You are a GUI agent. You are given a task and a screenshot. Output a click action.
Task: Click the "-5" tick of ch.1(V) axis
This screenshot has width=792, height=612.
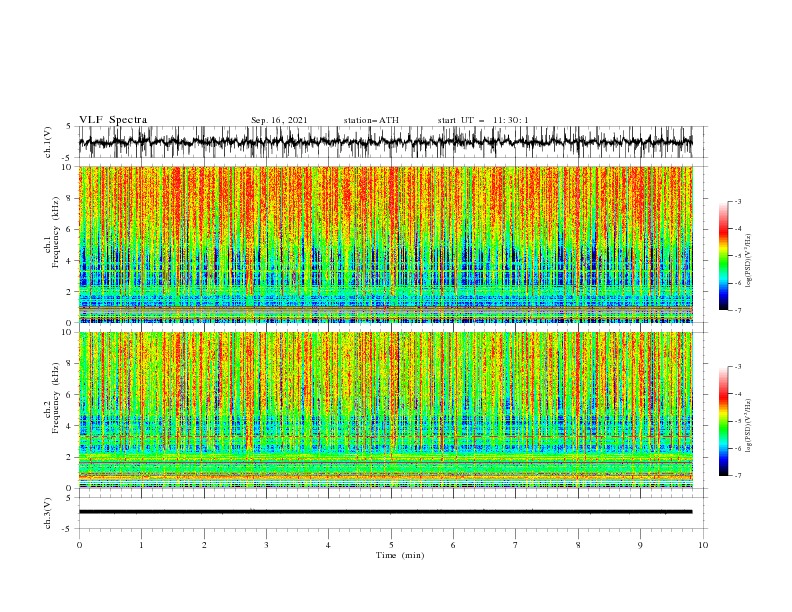point(68,158)
